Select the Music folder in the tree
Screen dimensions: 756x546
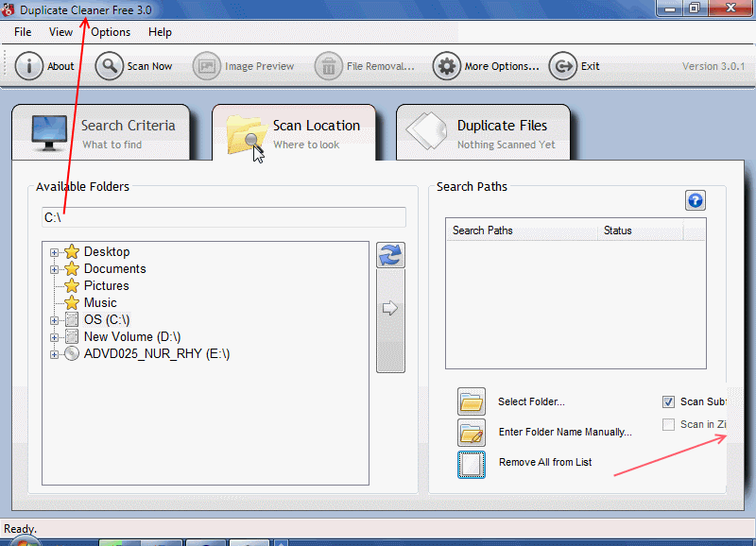pos(100,302)
